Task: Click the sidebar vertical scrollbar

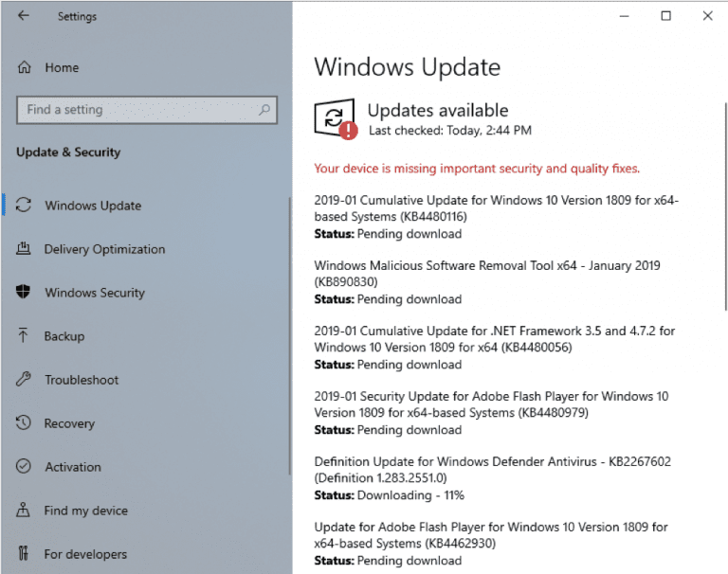Action: click(x=289, y=332)
